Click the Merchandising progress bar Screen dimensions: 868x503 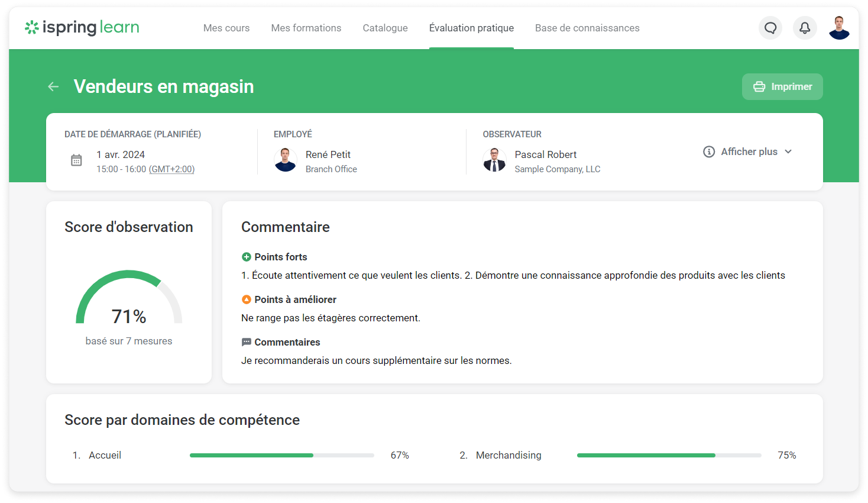668,455
